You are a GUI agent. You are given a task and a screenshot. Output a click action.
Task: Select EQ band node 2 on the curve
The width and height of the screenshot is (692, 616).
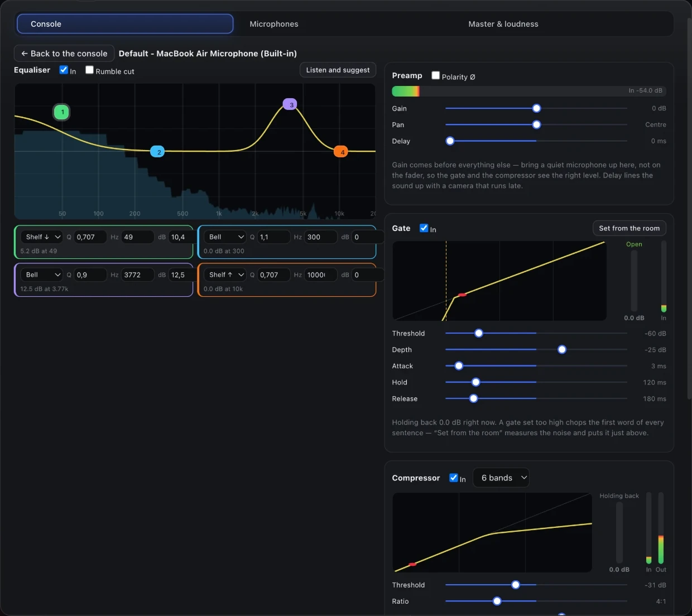tap(158, 152)
